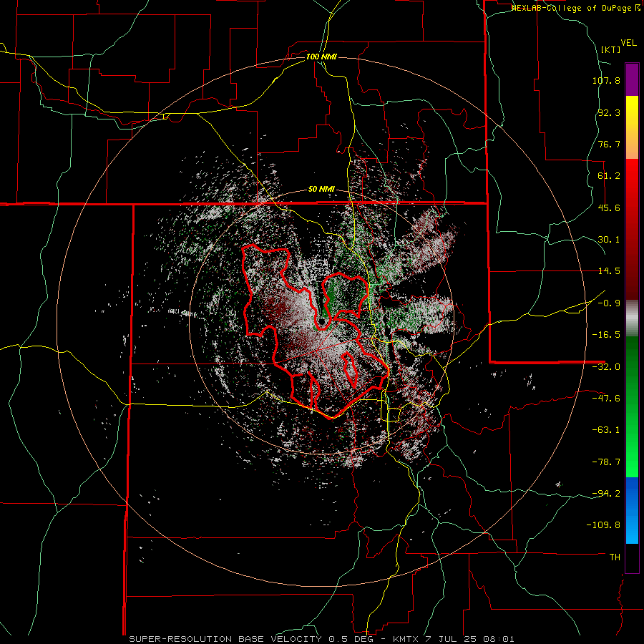The height and width of the screenshot is (644, 644).
Task: Select the -32.0 legend value
Action: [606, 367]
